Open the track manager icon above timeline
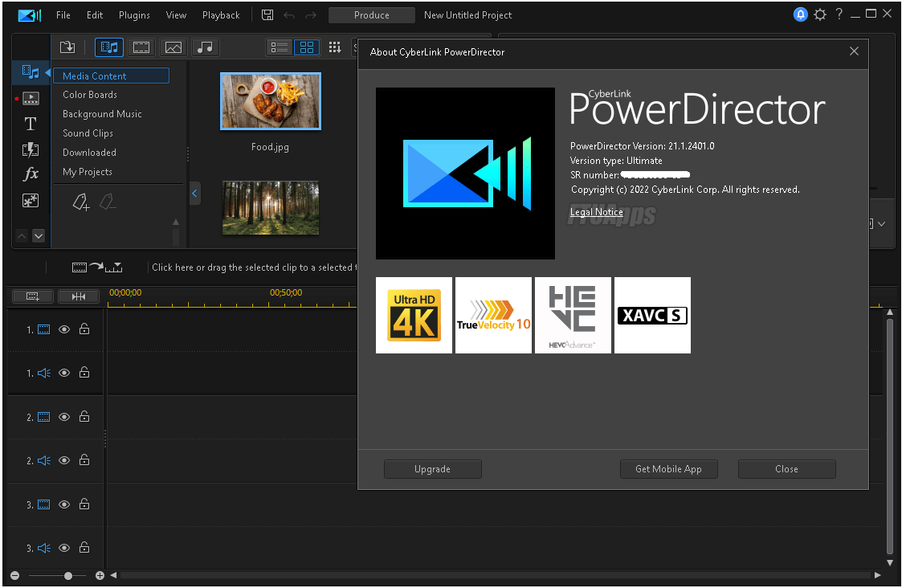This screenshot has width=902, height=588. pyautogui.click(x=33, y=296)
